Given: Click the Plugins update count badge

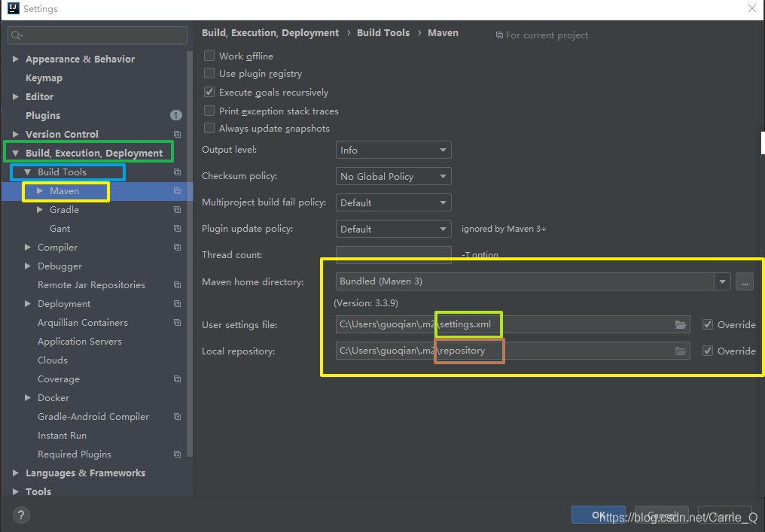Looking at the screenshot, I should click(x=175, y=116).
